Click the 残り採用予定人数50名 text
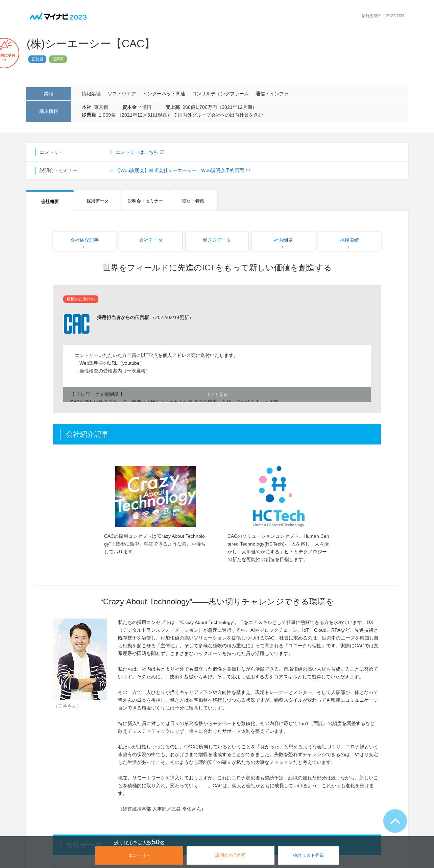The width and height of the screenshot is (434, 868). click(139, 842)
